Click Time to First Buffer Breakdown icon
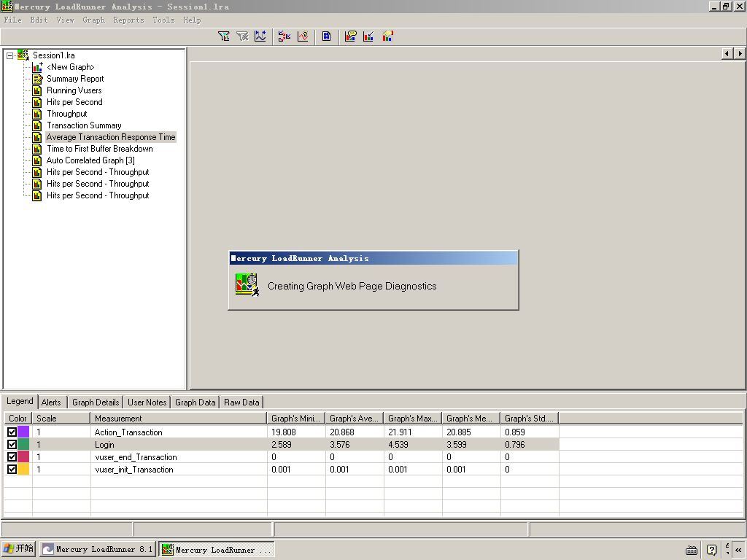This screenshot has height=560, width=747. (x=37, y=149)
